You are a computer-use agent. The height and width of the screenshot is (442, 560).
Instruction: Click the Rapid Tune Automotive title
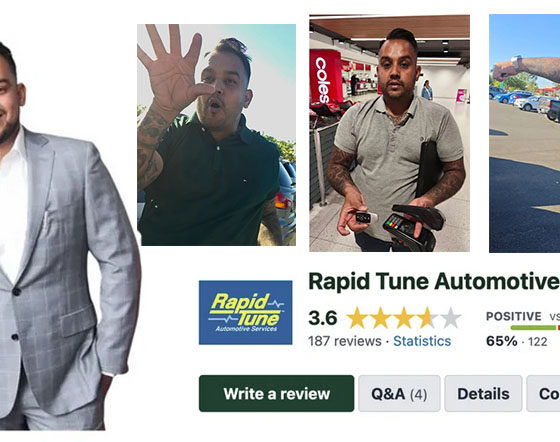434,281
